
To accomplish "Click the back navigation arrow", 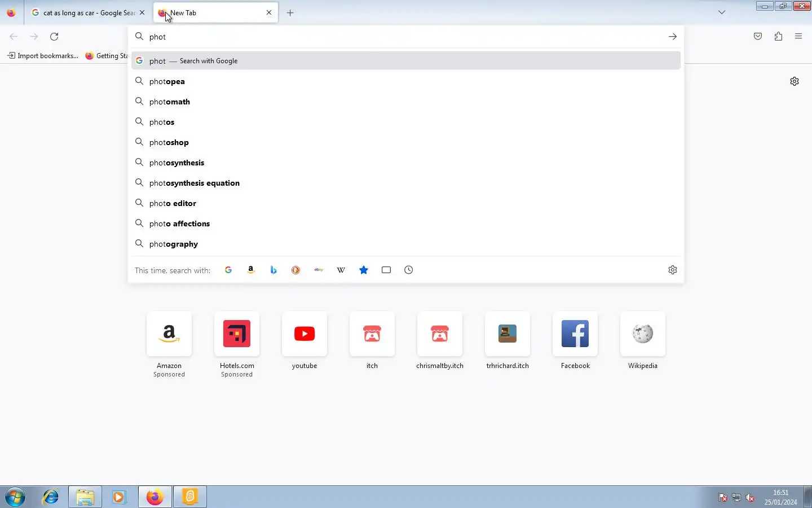I will [x=14, y=37].
